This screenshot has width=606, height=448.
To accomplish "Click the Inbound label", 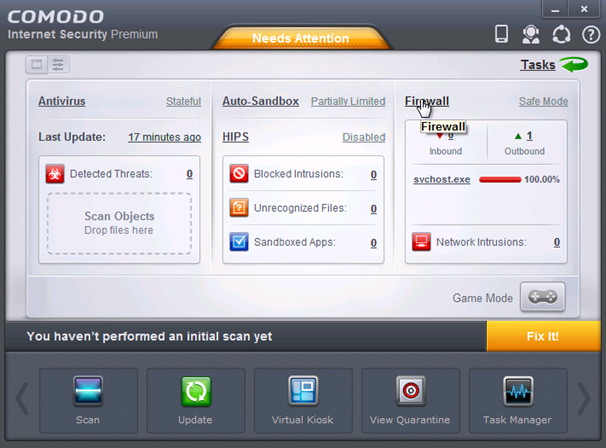I will 446,151.
